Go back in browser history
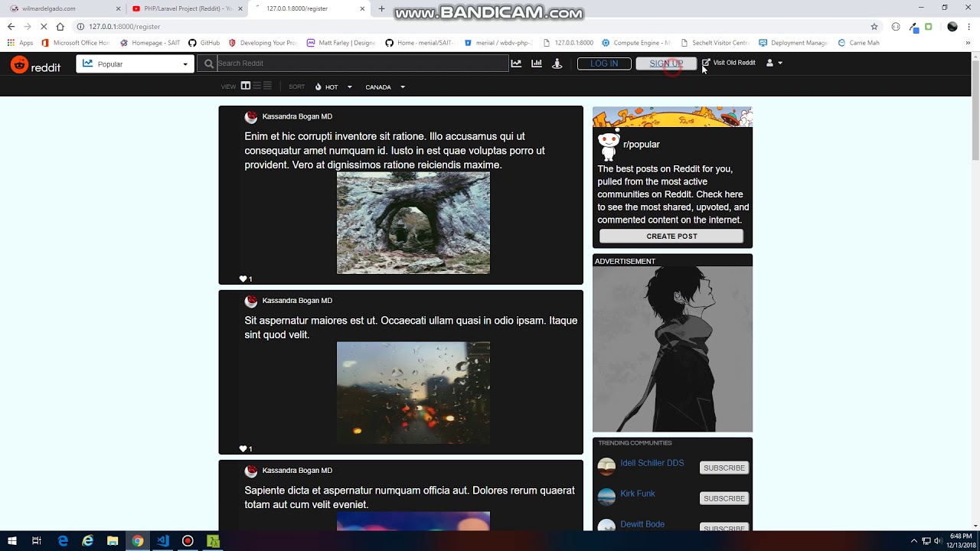 [11, 26]
